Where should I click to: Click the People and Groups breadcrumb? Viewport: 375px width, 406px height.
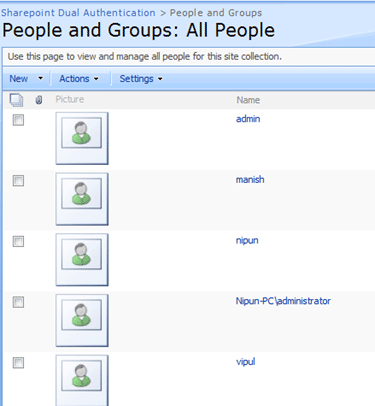(216, 13)
